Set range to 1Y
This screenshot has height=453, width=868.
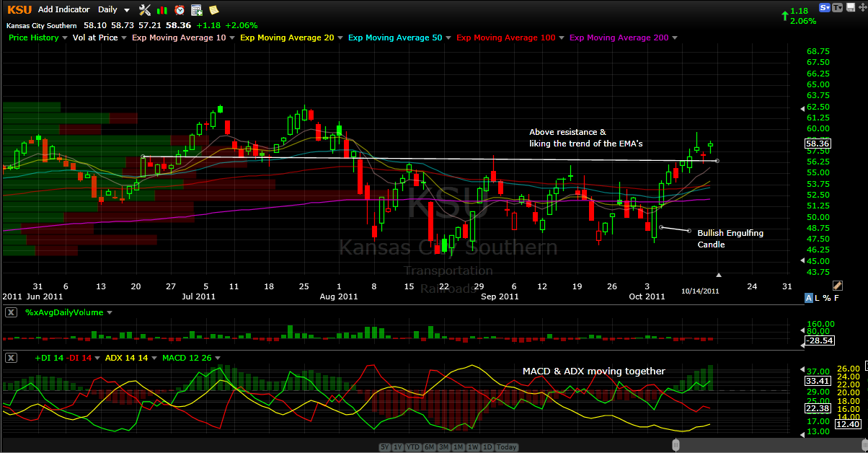coord(398,447)
